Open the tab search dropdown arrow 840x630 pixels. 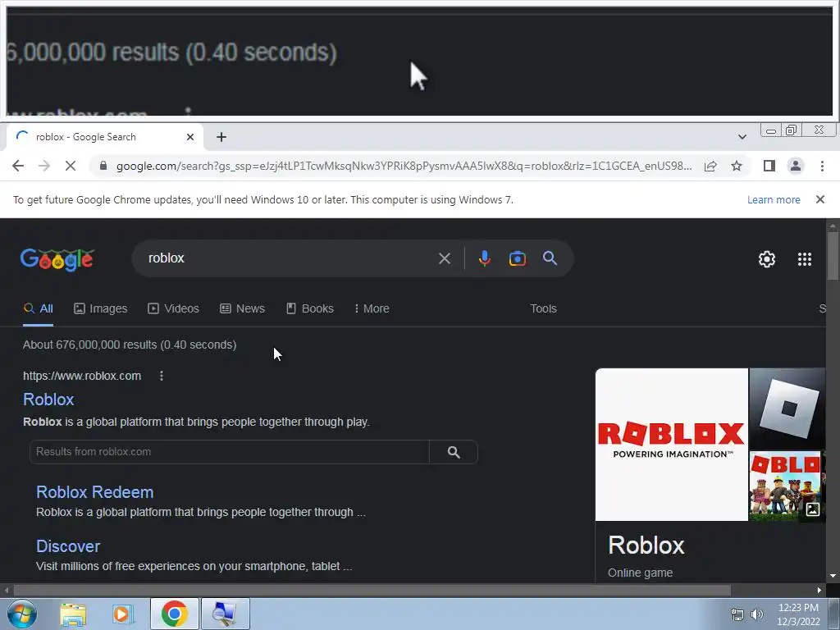(742, 137)
